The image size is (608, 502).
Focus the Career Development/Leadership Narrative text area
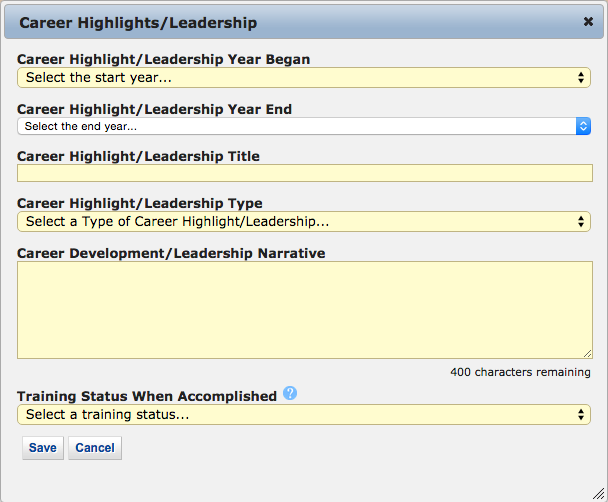coord(304,310)
